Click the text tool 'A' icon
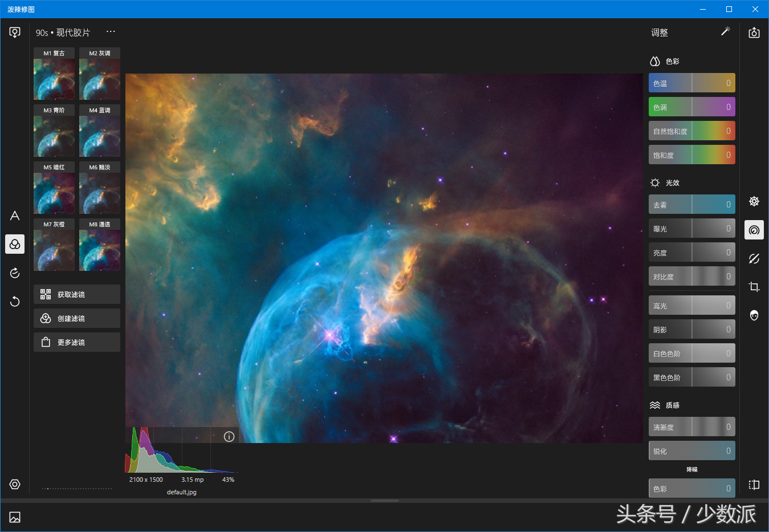This screenshot has width=769, height=532. [15, 216]
